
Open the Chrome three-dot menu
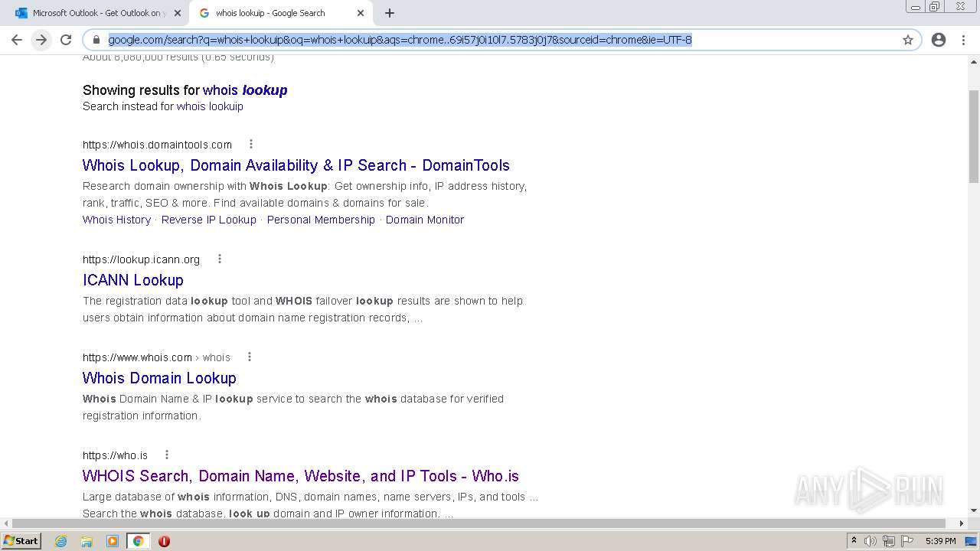[963, 40]
